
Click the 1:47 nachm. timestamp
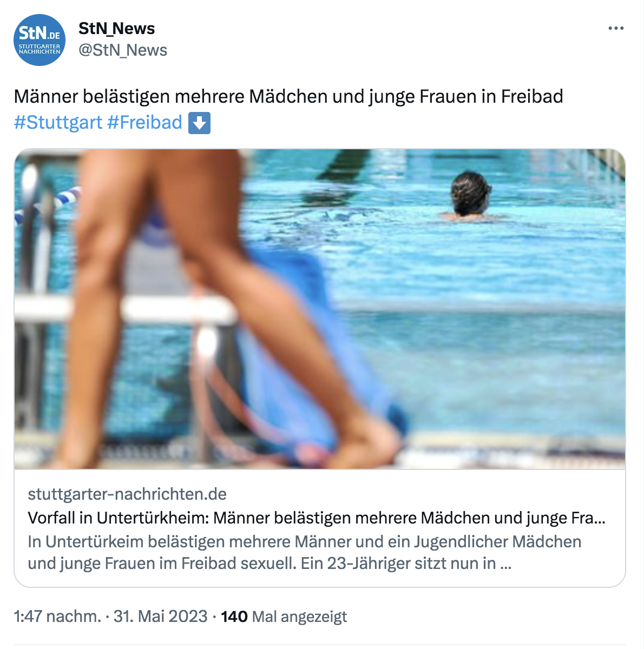[x=57, y=617]
